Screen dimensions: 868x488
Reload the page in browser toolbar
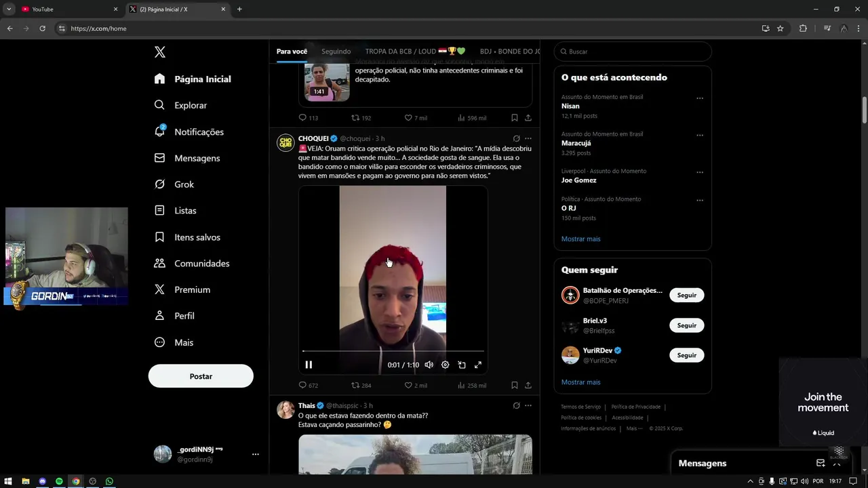[42, 28]
